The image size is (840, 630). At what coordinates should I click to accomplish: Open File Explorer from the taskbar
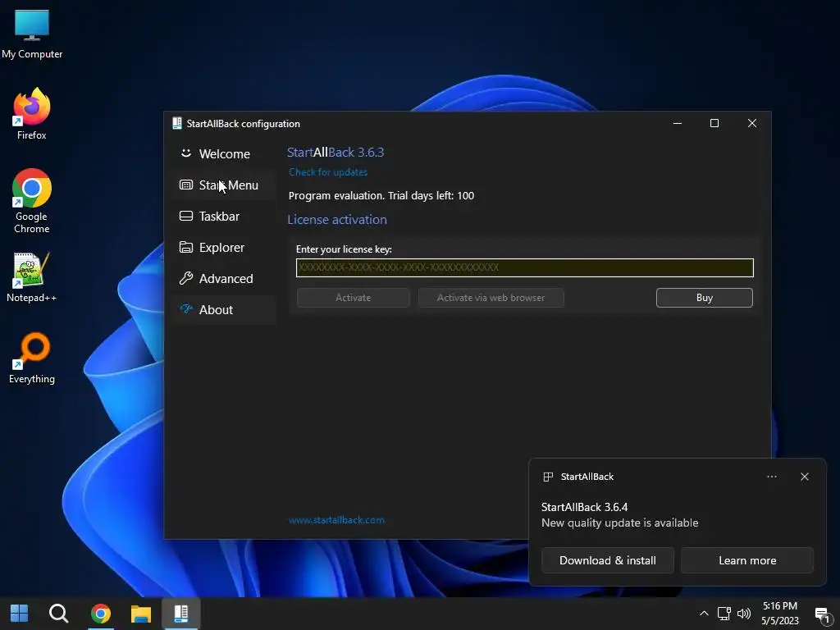click(141, 614)
